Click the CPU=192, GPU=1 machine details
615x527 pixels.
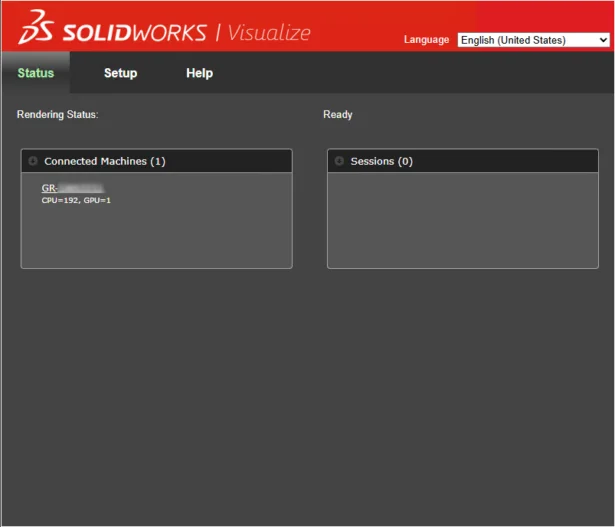[76, 201]
